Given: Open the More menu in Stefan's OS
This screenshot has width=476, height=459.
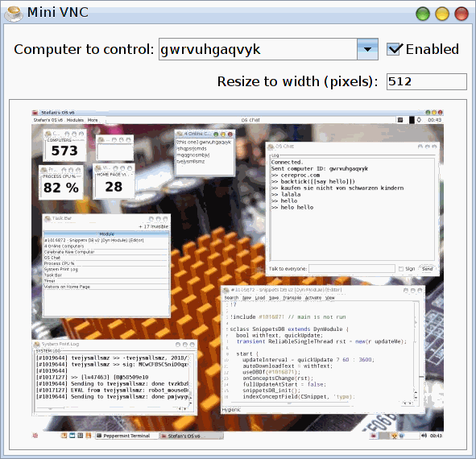Looking at the screenshot, I should (x=93, y=120).
